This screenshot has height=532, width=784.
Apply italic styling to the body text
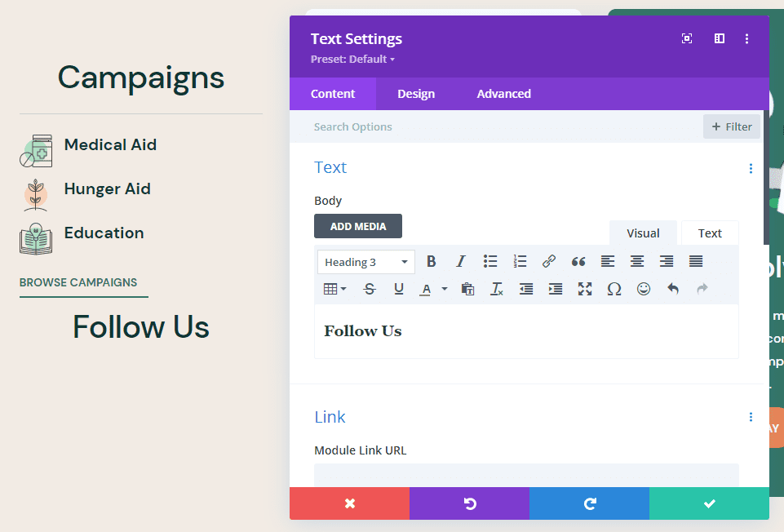[x=461, y=261]
